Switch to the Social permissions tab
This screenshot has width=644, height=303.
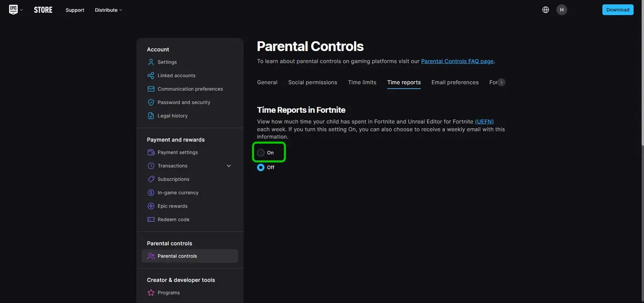tap(313, 83)
